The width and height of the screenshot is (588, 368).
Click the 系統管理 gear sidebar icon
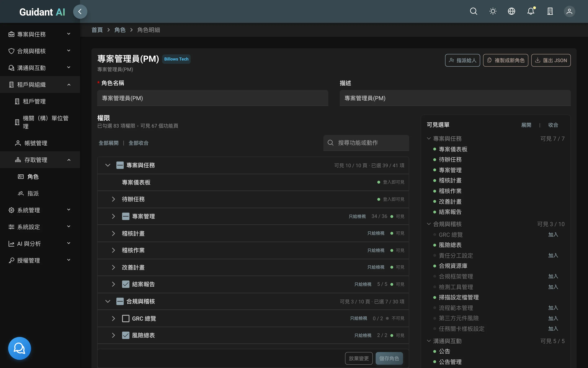[11, 210]
